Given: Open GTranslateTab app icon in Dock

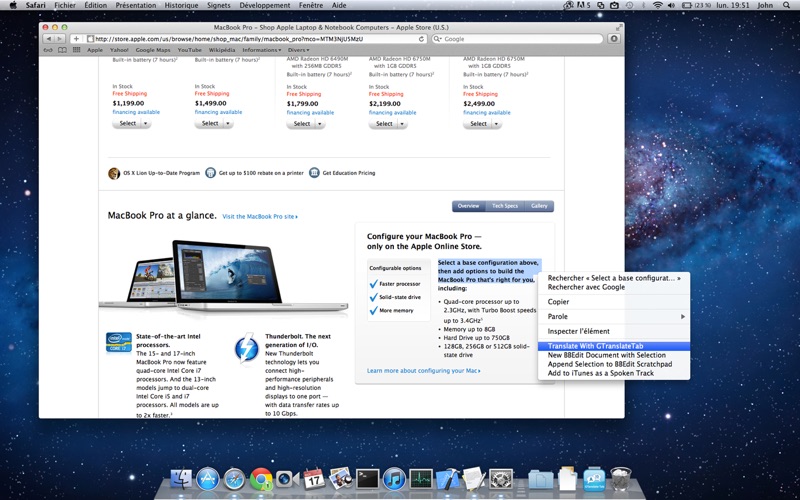Looking at the screenshot, I should (x=594, y=479).
